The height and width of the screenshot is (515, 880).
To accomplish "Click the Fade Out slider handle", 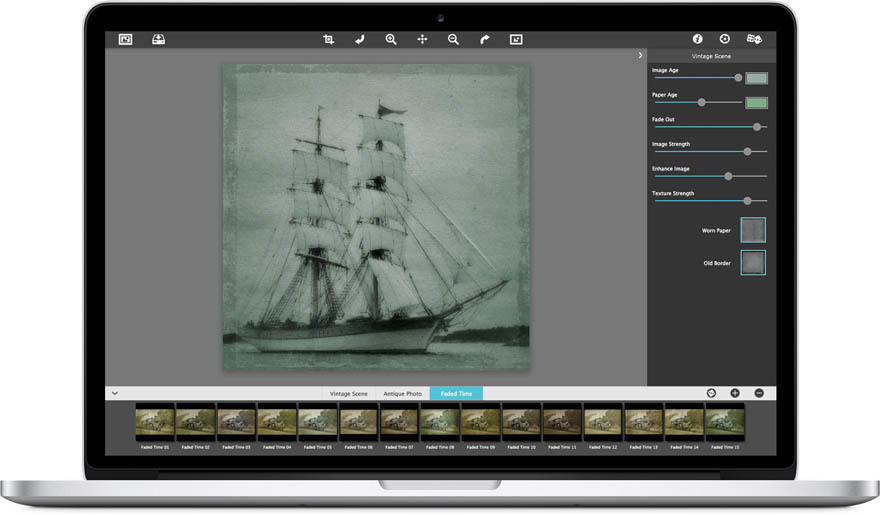I will pyautogui.click(x=757, y=127).
